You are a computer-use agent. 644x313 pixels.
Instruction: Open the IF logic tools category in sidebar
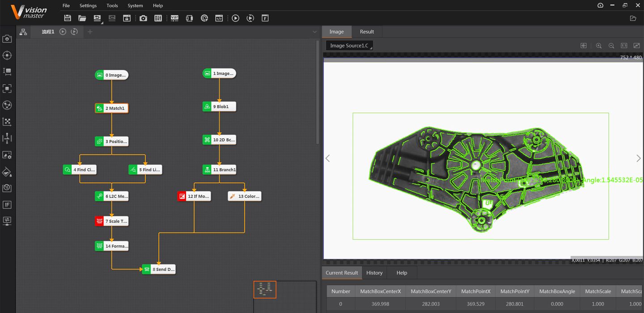pyautogui.click(x=7, y=204)
